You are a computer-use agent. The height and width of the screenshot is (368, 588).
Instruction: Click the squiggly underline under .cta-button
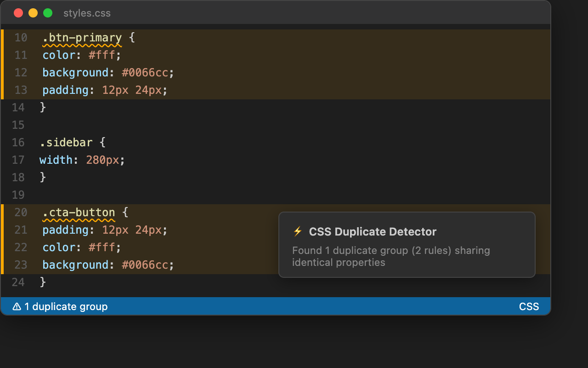[x=78, y=220]
